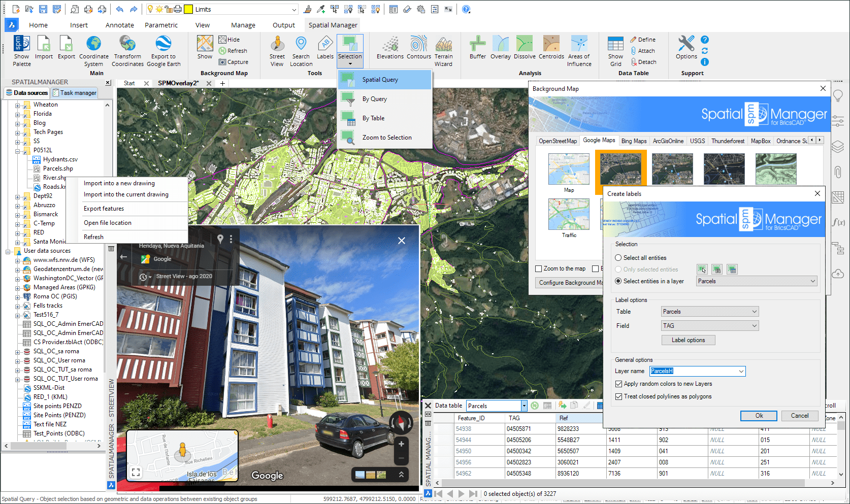Select the 'Select all entities' radio button
Viewport: 850px width, 504px height.
click(618, 258)
